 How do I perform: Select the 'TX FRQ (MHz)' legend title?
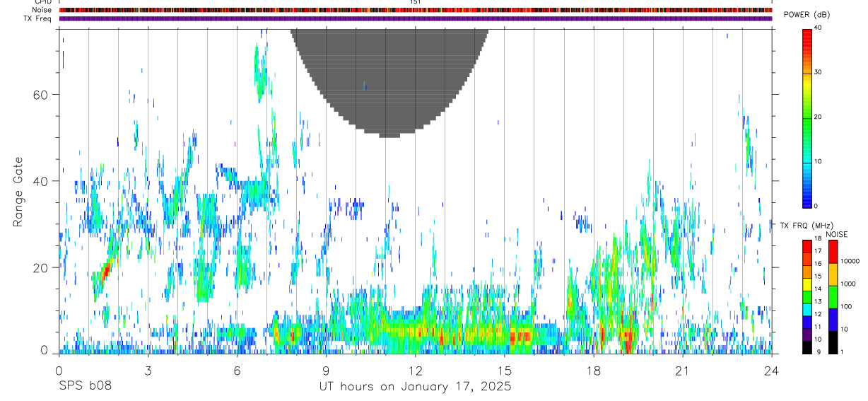click(x=805, y=226)
